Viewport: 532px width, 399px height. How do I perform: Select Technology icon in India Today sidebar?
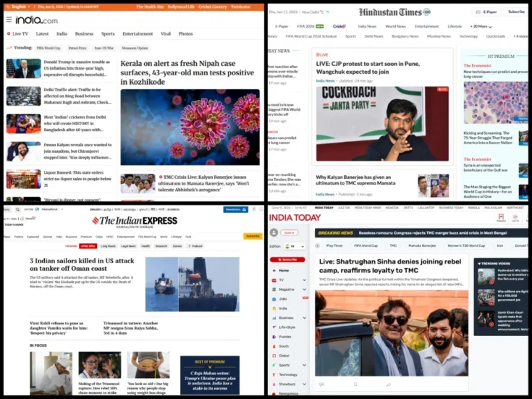click(x=274, y=374)
